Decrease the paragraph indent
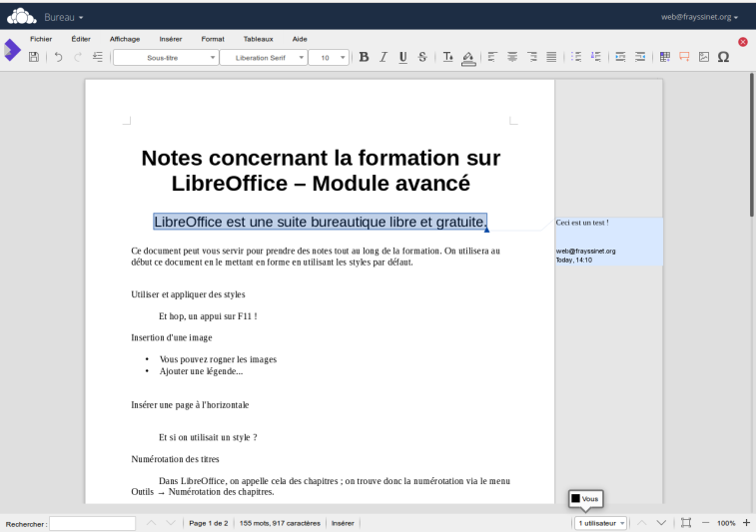Screen dimensions: 756x532 point(640,57)
